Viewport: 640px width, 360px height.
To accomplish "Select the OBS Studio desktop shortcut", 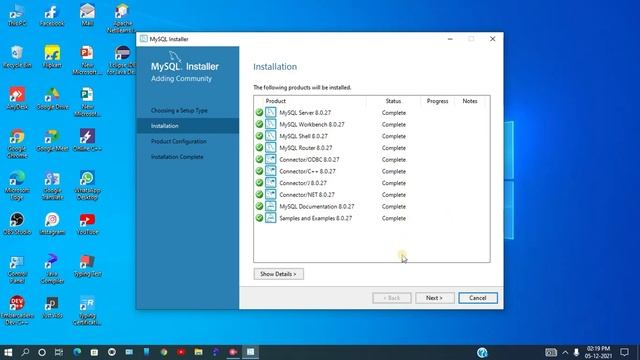I will (x=17, y=224).
